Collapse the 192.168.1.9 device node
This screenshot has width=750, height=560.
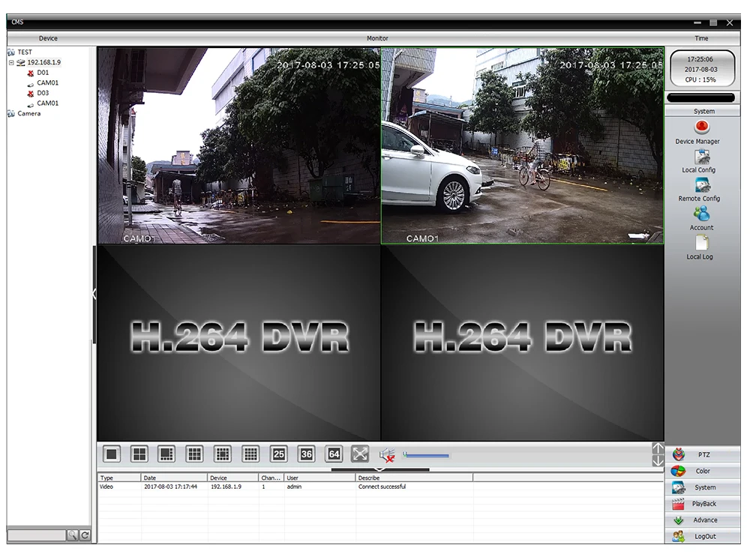tap(11, 63)
